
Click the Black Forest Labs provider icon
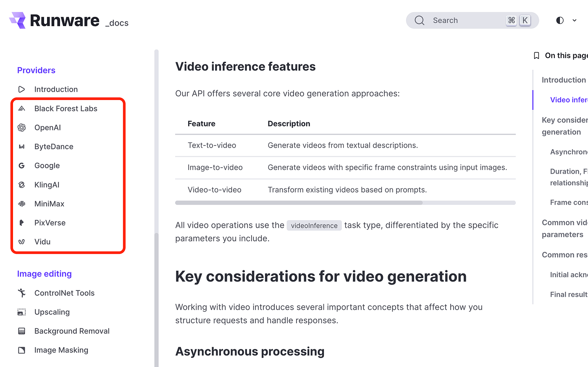click(22, 108)
